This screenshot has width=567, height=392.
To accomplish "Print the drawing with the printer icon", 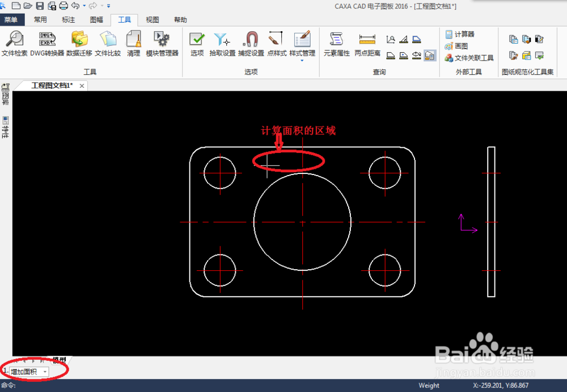I will 64,6.
